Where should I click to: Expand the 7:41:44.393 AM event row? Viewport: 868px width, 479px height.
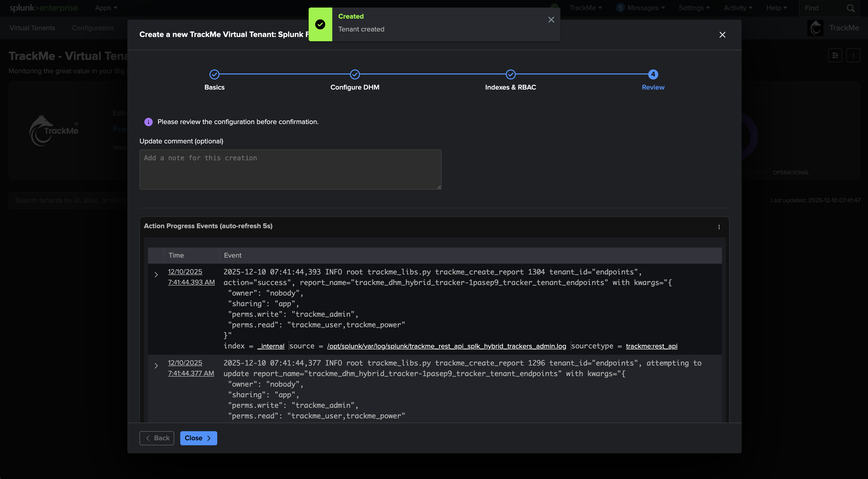(156, 275)
